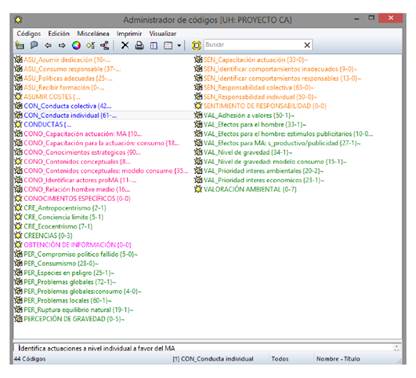Click the network view icon in toolbar
Image resolution: width=416 pixels, height=378 pixels.
(105, 45)
